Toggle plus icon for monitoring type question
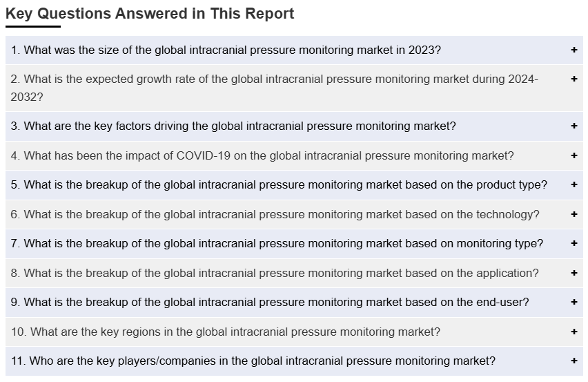588x382 pixels. [574, 244]
